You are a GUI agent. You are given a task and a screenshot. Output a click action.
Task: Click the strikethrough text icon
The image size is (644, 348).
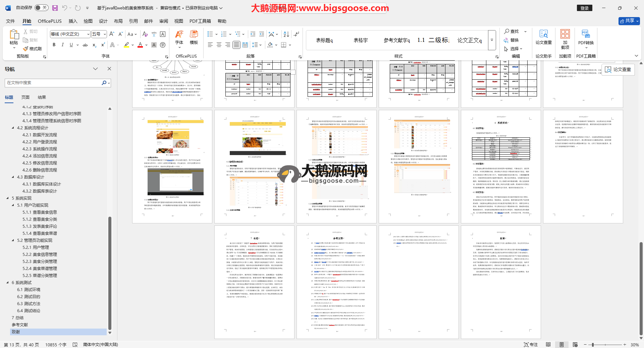85,45
